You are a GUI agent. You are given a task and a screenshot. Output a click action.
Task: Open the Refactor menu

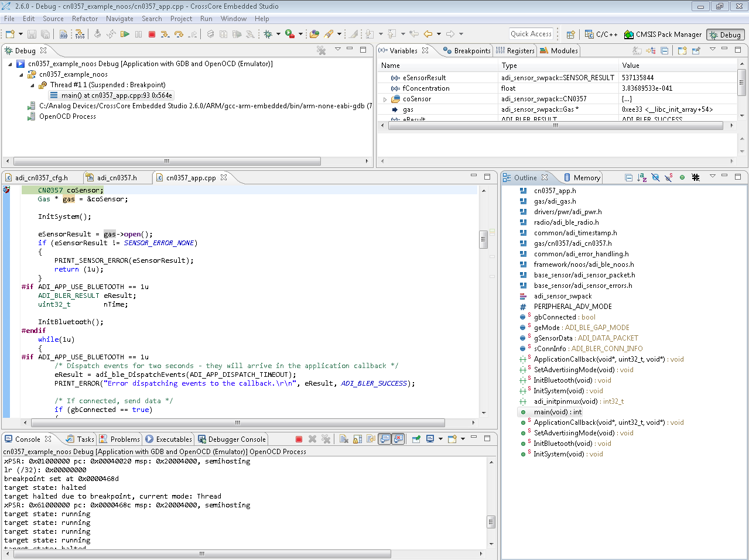coord(85,19)
